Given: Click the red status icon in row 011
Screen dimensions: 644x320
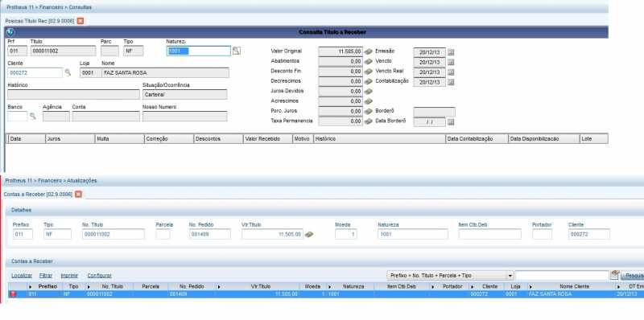Looking at the screenshot, I should (13, 294).
